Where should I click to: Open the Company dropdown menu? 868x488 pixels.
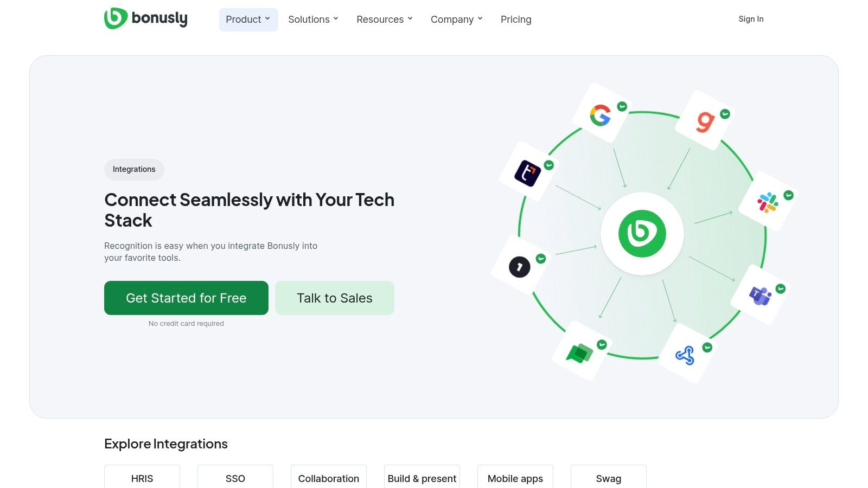(x=456, y=20)
